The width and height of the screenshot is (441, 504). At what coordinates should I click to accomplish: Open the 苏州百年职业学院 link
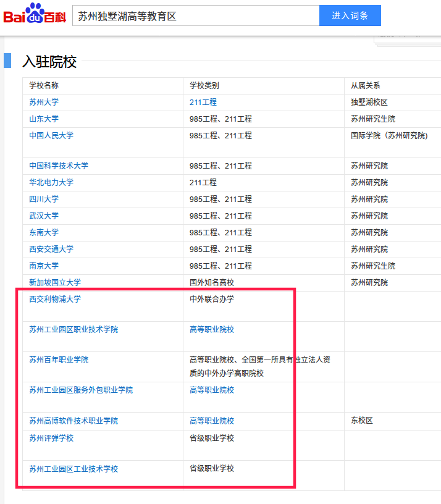59,359
